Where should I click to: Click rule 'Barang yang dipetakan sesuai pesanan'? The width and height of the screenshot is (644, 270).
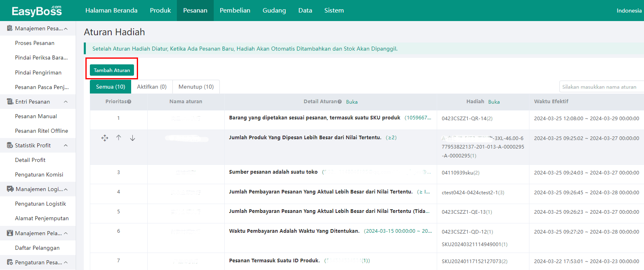(x=315, y=118)
